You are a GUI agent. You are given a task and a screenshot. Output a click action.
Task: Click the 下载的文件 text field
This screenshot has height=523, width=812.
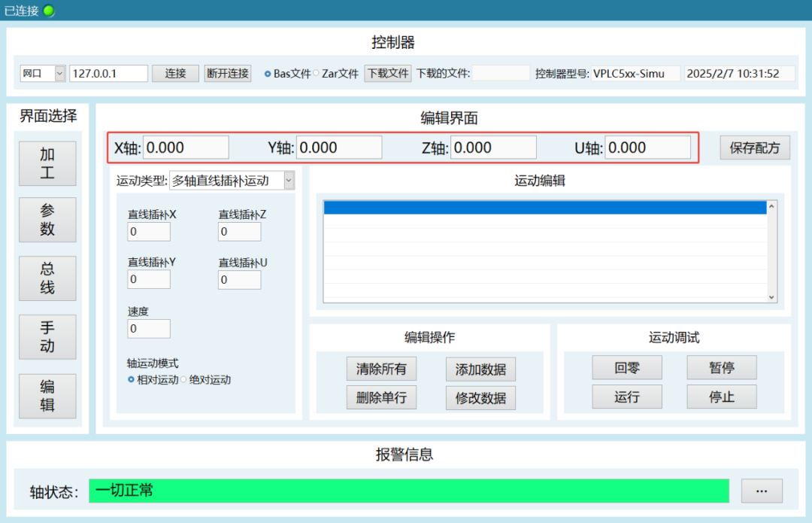click(501, 74)
